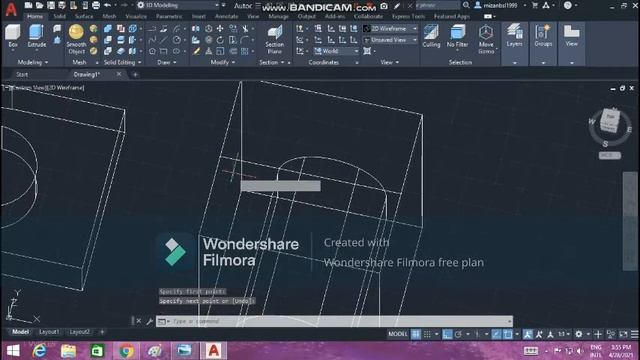Switch to Layout2 tab
640x360 pixels.
pos(79,332)
